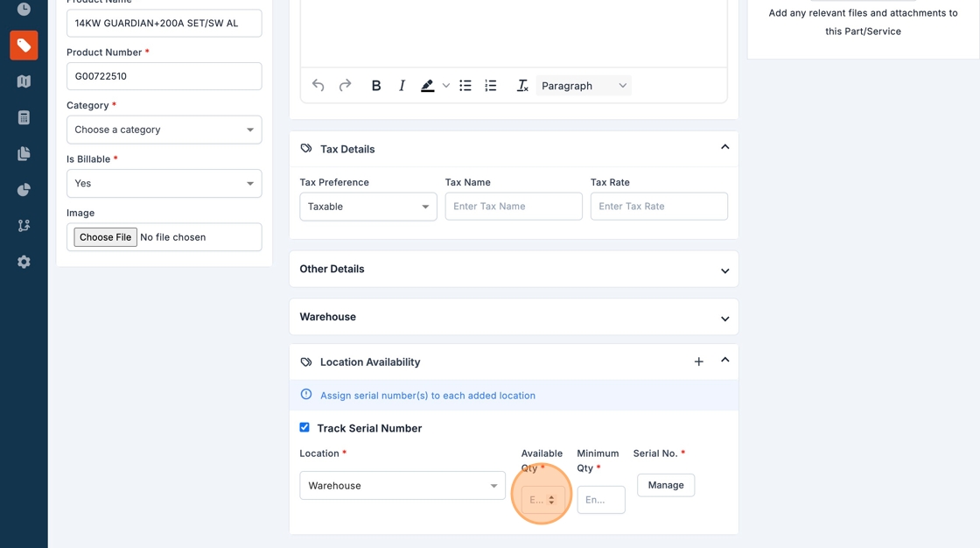Undo last edit in text editor

pos(318,86)
